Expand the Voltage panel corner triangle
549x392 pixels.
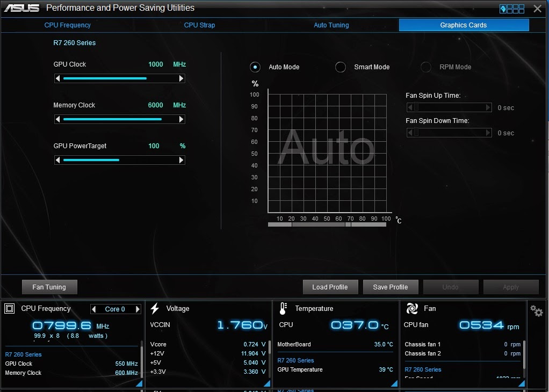[x=267, y=383]
